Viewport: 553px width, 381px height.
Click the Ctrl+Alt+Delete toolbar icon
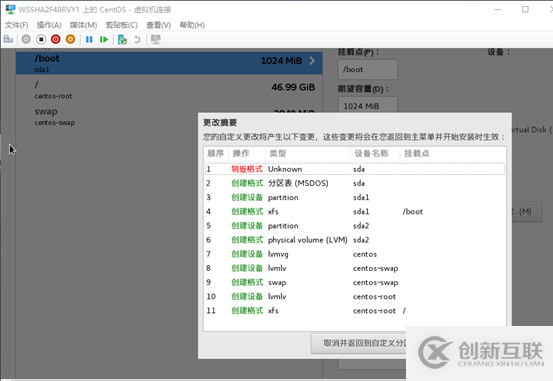click(8, 39)
